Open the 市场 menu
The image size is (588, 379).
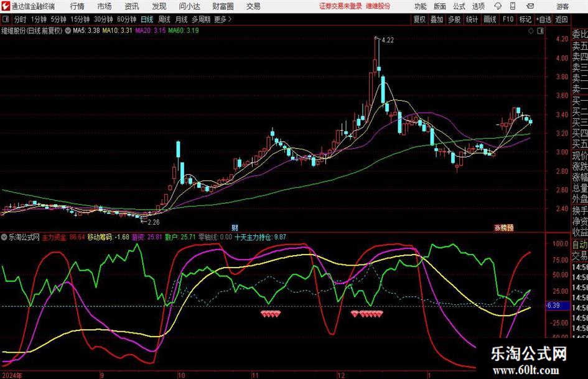click(x=105, y=6)
